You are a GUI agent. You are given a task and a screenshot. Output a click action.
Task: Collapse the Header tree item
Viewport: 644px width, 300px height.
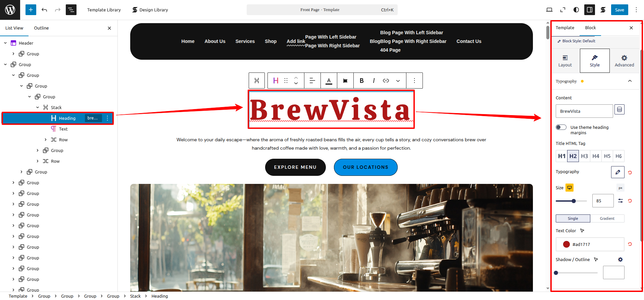point(5,43)
